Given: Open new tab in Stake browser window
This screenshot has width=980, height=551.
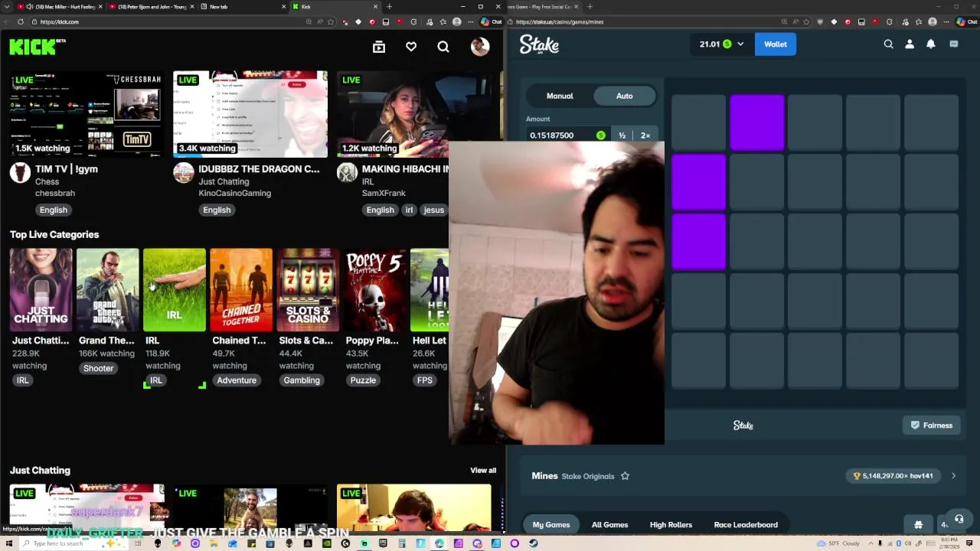Looking at the screenshot, I should tap(590, 7).
